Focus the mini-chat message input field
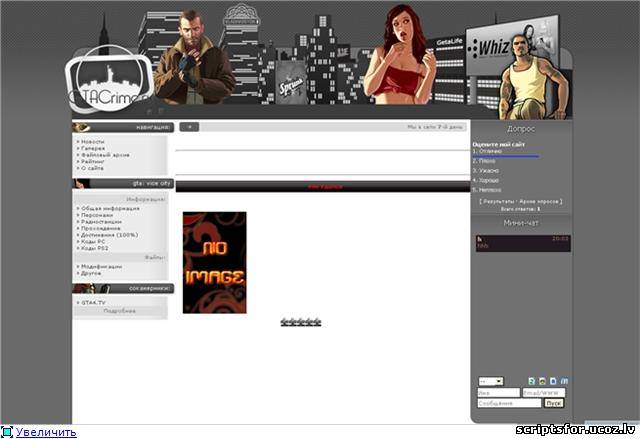The image size is (640, 439). tap(509, 403)
